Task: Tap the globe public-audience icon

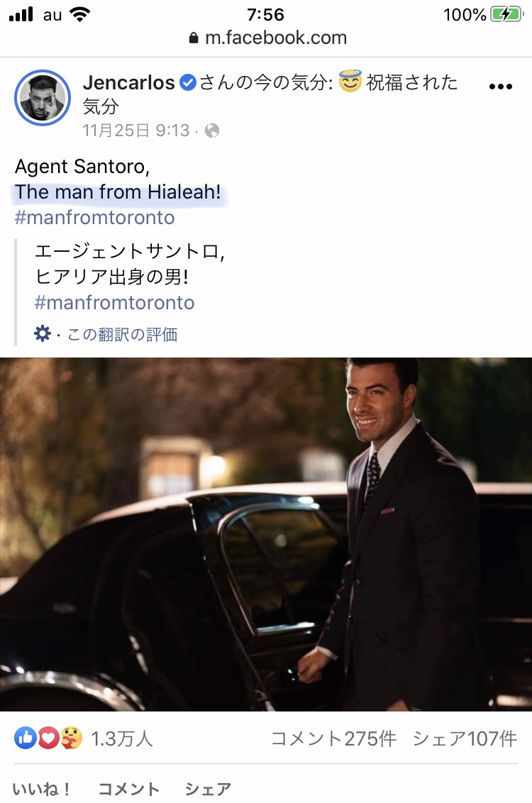Action: [212, 131]
